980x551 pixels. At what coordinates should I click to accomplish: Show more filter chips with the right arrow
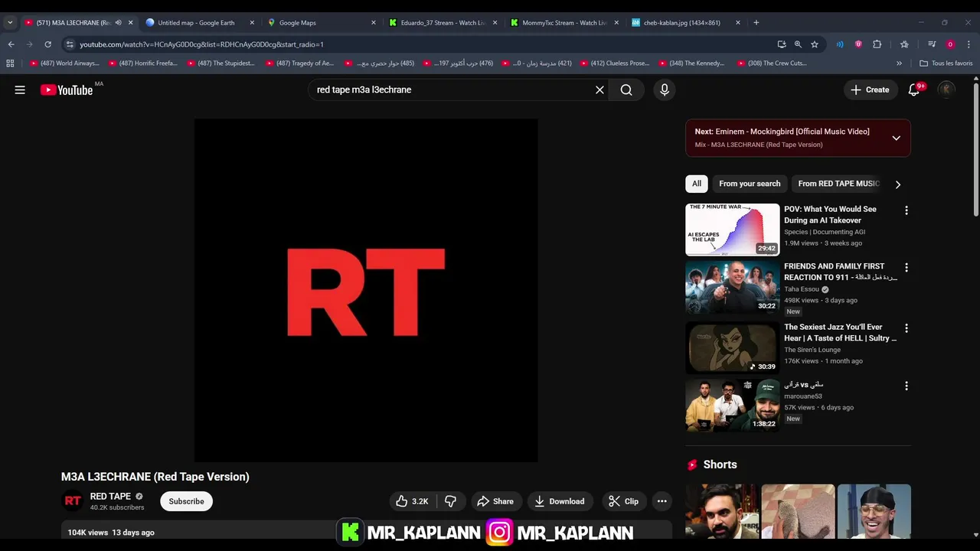[897, 184]
